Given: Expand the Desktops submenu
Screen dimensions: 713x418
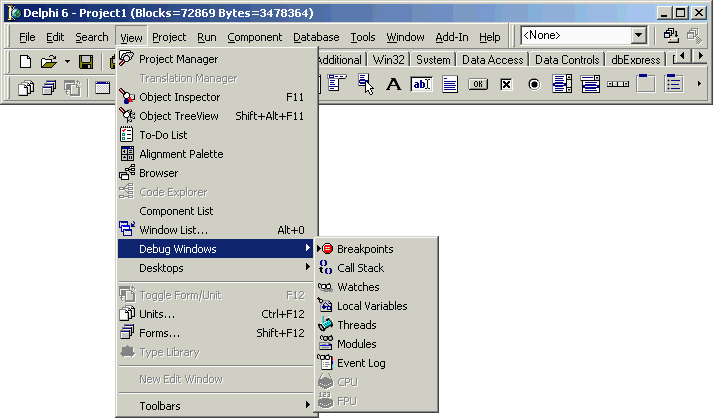Looking at the screenshot, I should [x=216, y=268].
